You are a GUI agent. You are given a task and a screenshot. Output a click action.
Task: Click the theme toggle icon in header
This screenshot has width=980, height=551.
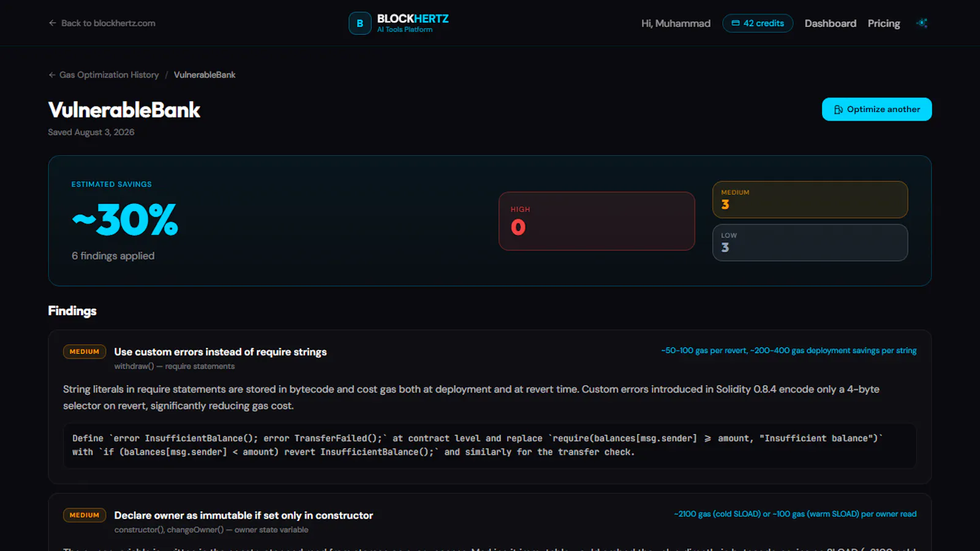922,23
